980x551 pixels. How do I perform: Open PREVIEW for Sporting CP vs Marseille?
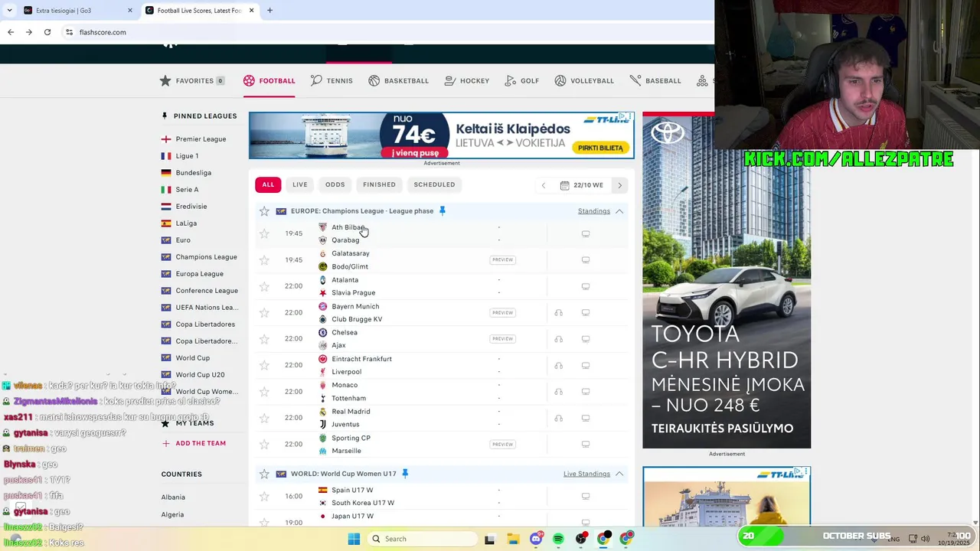point(503,444)
